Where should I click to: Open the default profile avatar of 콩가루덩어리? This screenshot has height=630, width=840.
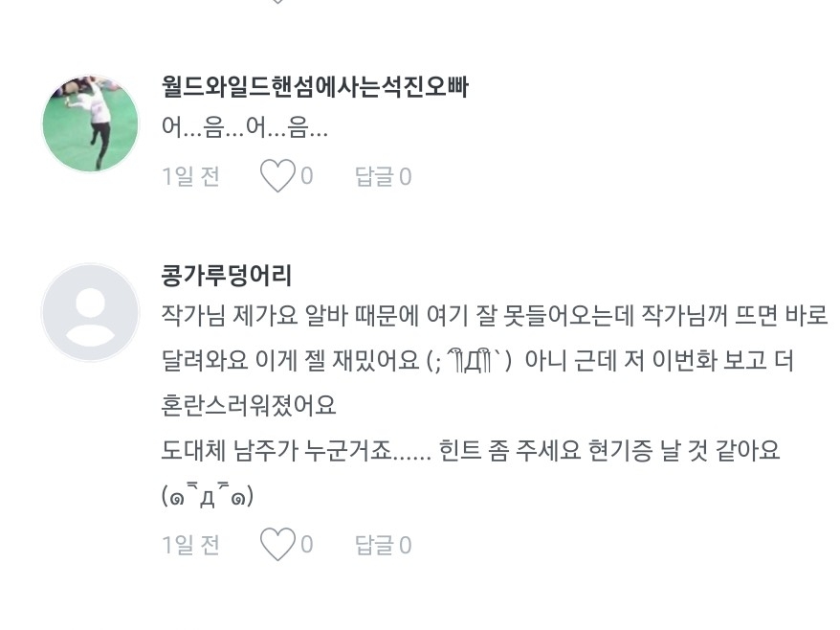tap(91, 312)
